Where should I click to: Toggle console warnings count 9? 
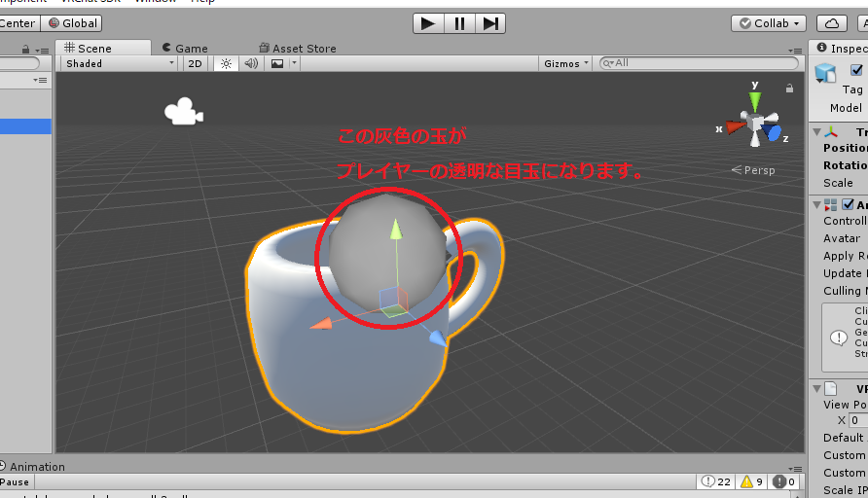[x=752, y=482]
